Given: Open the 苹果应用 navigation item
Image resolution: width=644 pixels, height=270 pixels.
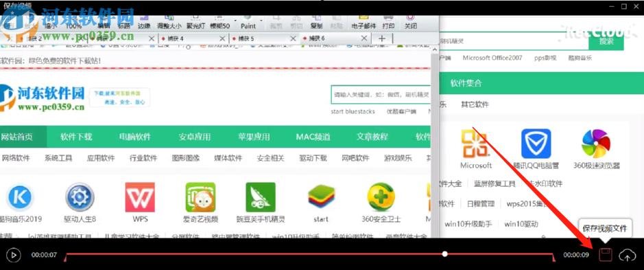Looking at the screenshot, I should point(254,137).
